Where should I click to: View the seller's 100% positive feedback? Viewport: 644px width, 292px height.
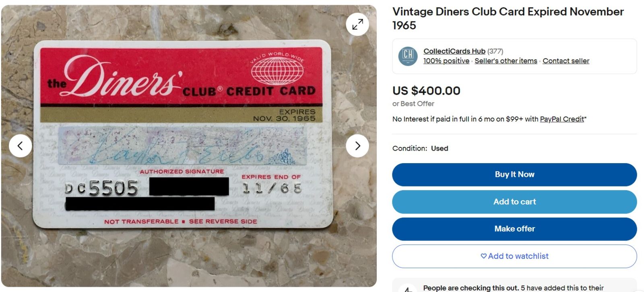[446, 61]
